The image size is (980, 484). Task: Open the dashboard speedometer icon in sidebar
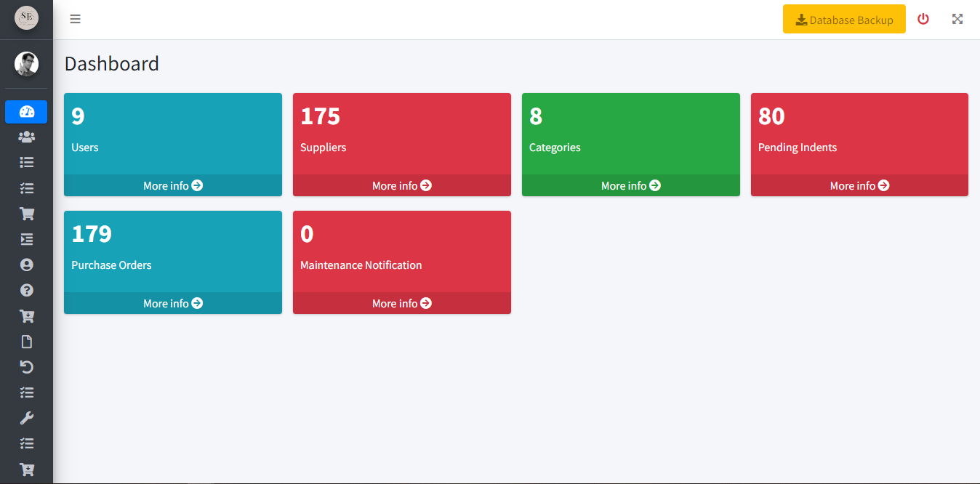(27, 111)
